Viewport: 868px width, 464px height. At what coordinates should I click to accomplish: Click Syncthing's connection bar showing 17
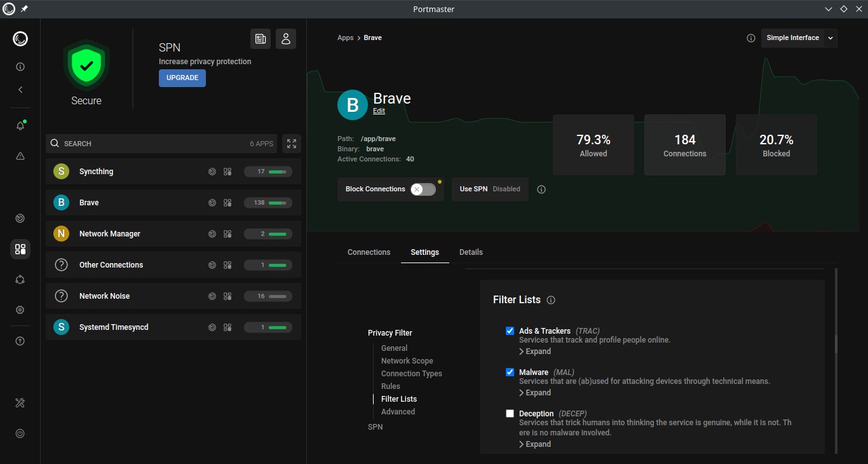268,172
